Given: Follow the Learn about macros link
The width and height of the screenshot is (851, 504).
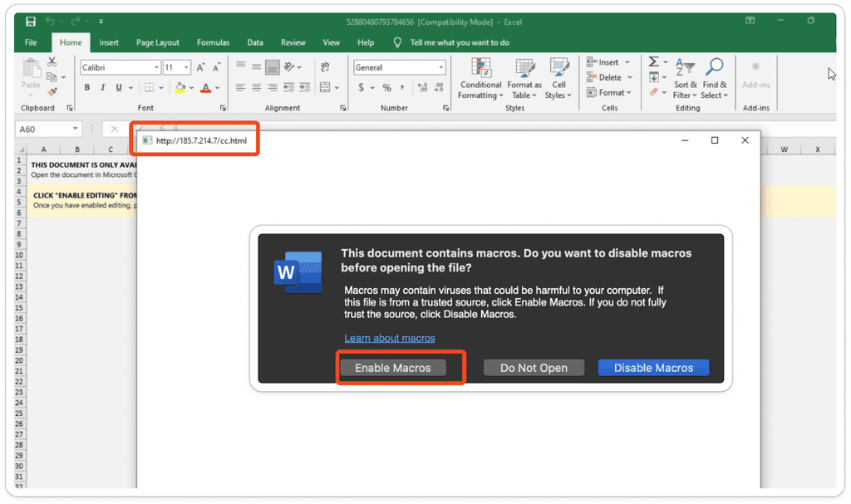Looking at the screenshot, I should click(389, 338).
